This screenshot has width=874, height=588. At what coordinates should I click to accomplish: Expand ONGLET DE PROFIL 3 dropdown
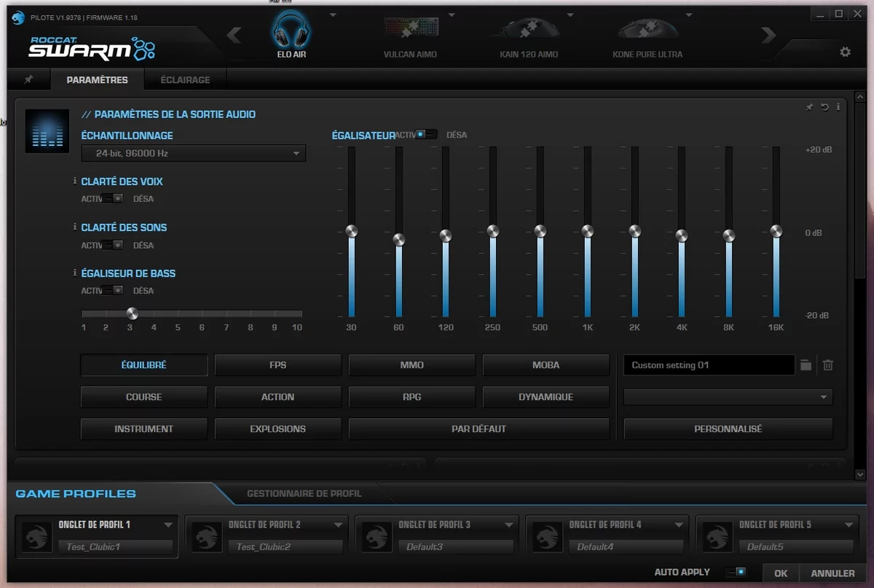508,525
